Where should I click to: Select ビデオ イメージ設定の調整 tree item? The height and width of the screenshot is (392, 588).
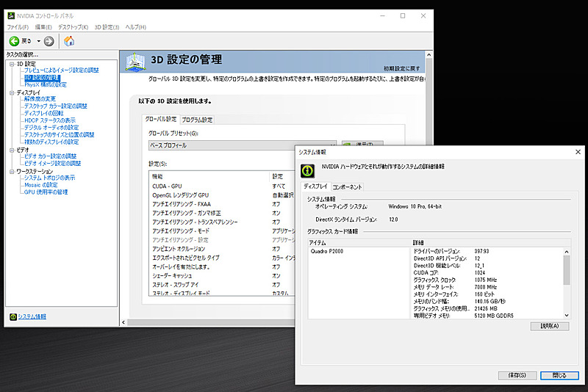coord(52,164)
